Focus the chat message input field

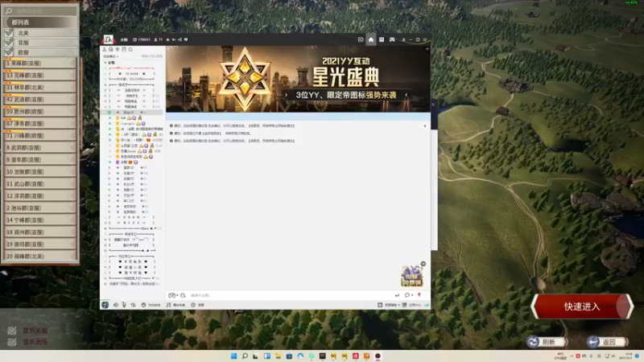click(290, 295)
